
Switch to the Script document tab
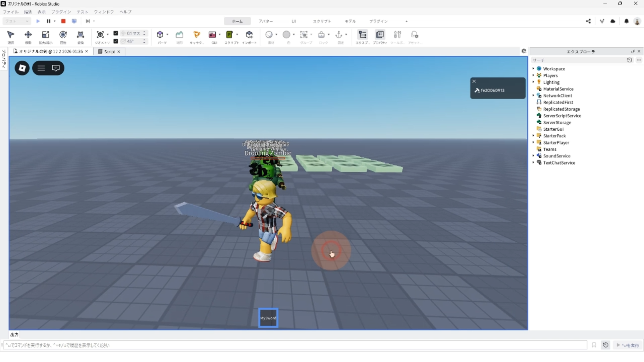[109, 52]
